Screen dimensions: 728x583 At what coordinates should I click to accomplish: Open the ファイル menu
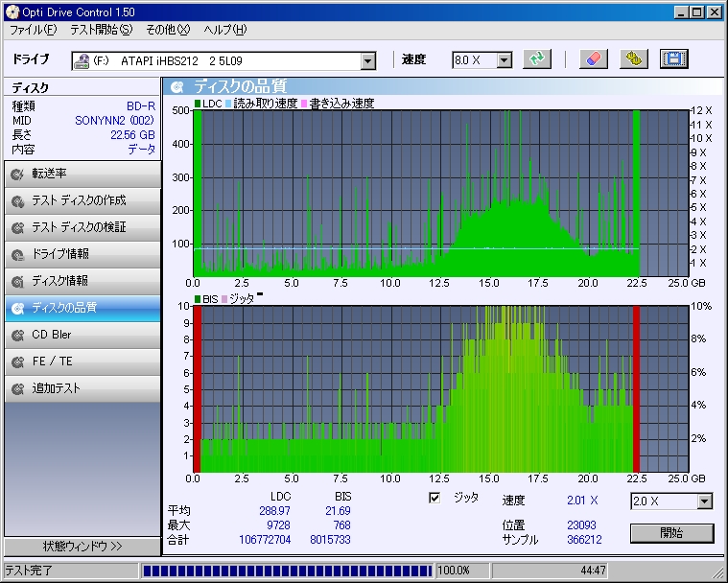pyautogui.click(x=33, y=30)
